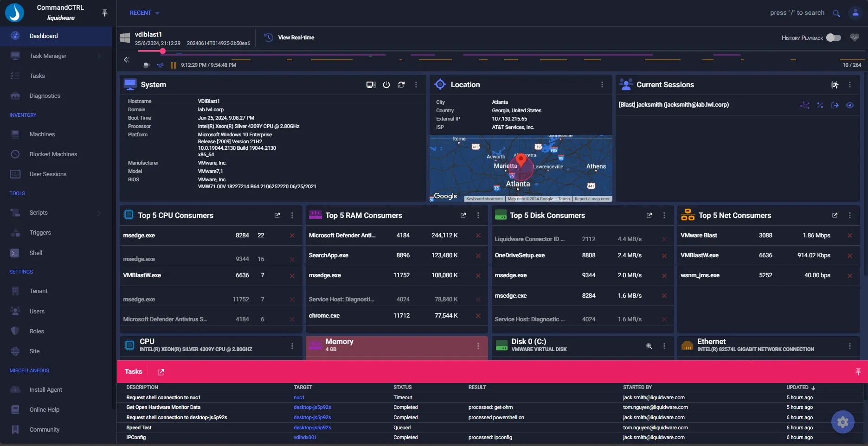
Task: Kill OneDriveSetup.exe in Disk Consumers list
Action: click(664, 256)
